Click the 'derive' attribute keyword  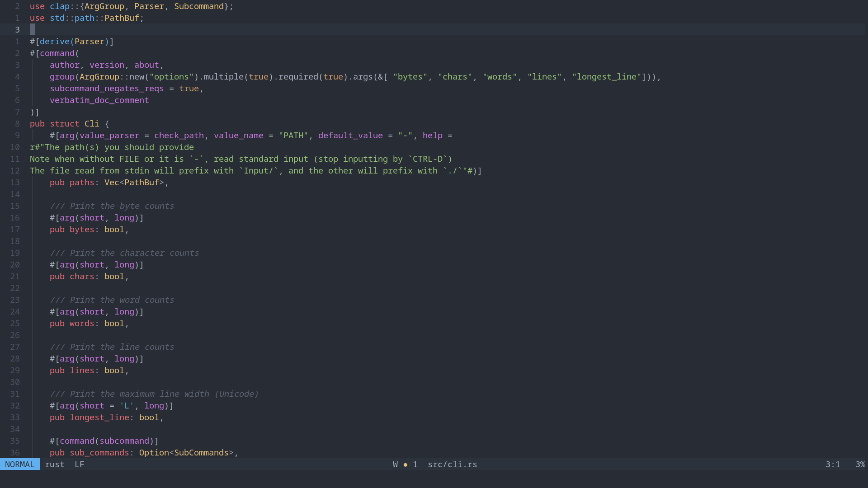coord(54,42)
